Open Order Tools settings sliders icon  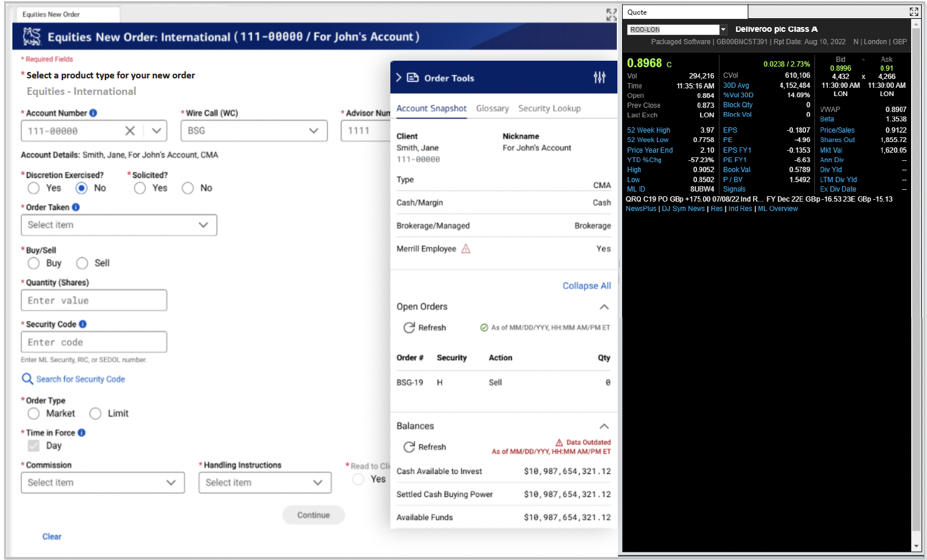(600, 77)
